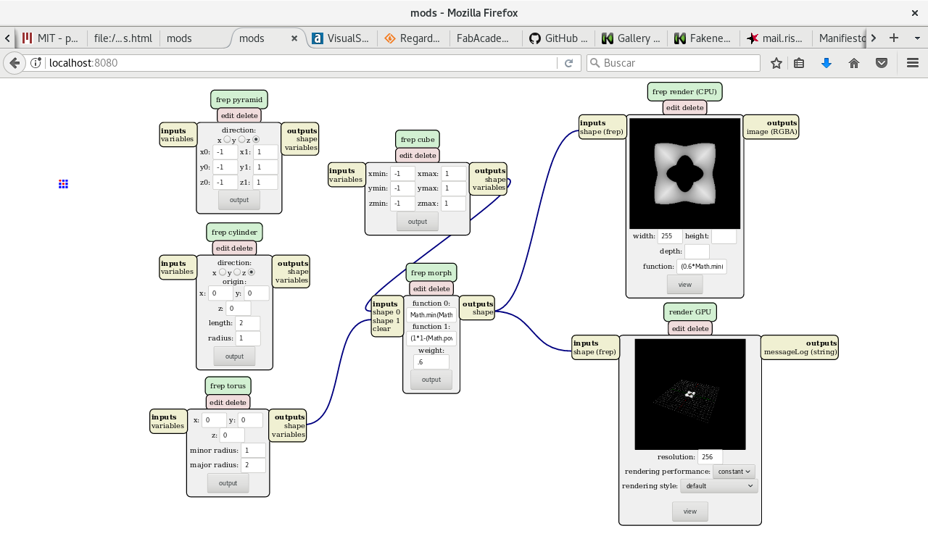Click the resolution field in render GPU
The image size is (928, 560).
(x=710, y=457)
